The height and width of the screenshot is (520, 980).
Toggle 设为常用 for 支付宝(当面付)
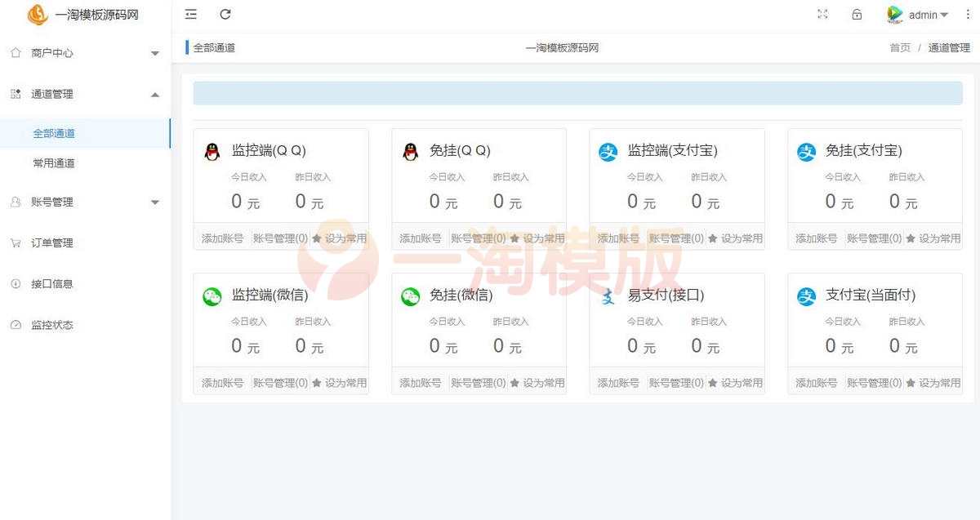[x=933, y=383]
